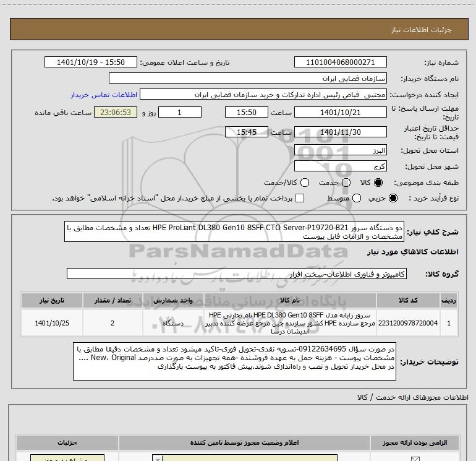The image size is (476, 461).
Task: Click the buyer notes text area
Action: click(x=234, y=361)
